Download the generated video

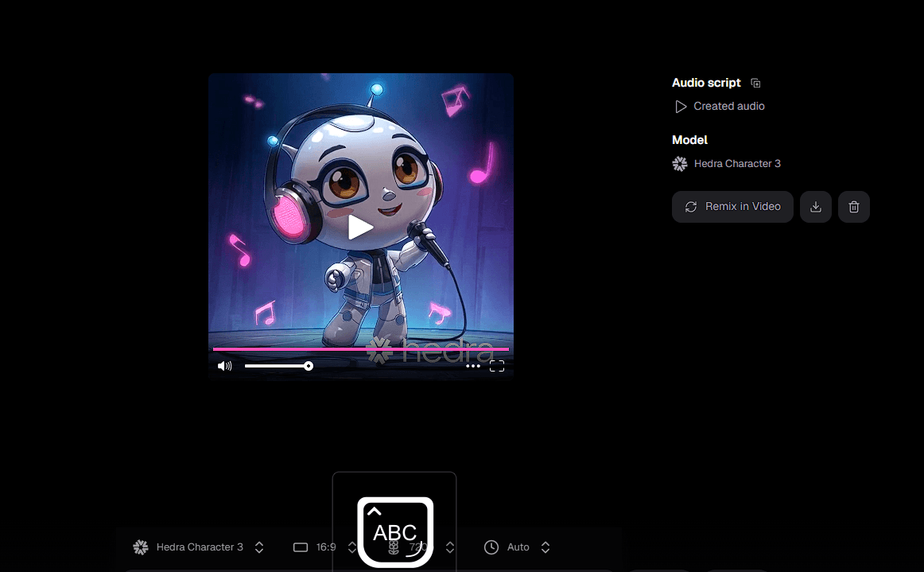816,207
